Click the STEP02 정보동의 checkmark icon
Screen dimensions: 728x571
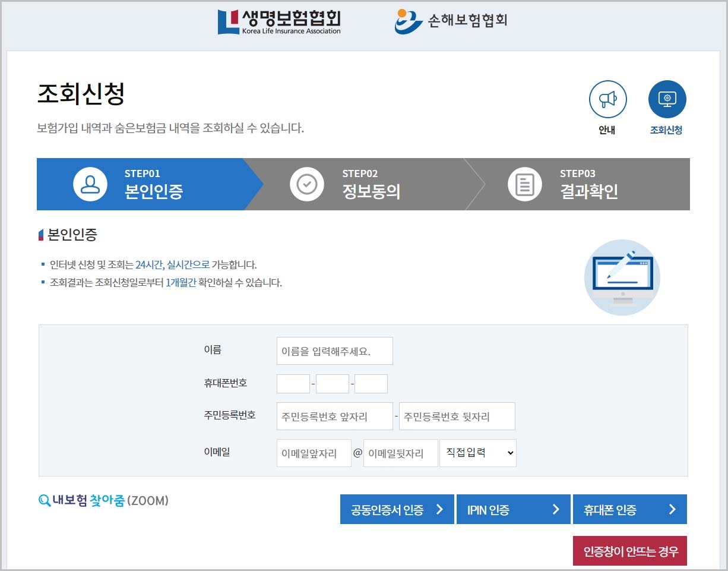click(307, 184)
